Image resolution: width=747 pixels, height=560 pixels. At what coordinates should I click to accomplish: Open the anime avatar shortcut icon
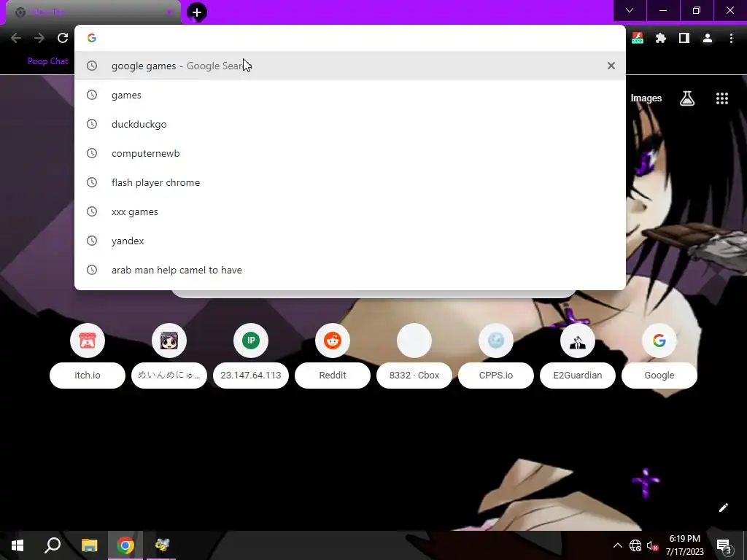click(169, 341)
